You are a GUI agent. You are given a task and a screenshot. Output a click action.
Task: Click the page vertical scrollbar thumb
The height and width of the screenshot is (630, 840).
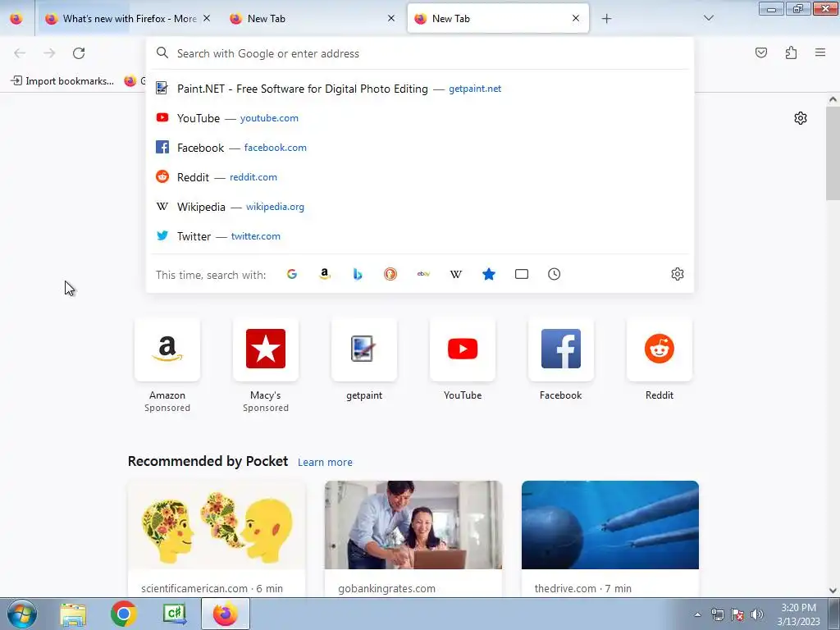coord(833,153)
